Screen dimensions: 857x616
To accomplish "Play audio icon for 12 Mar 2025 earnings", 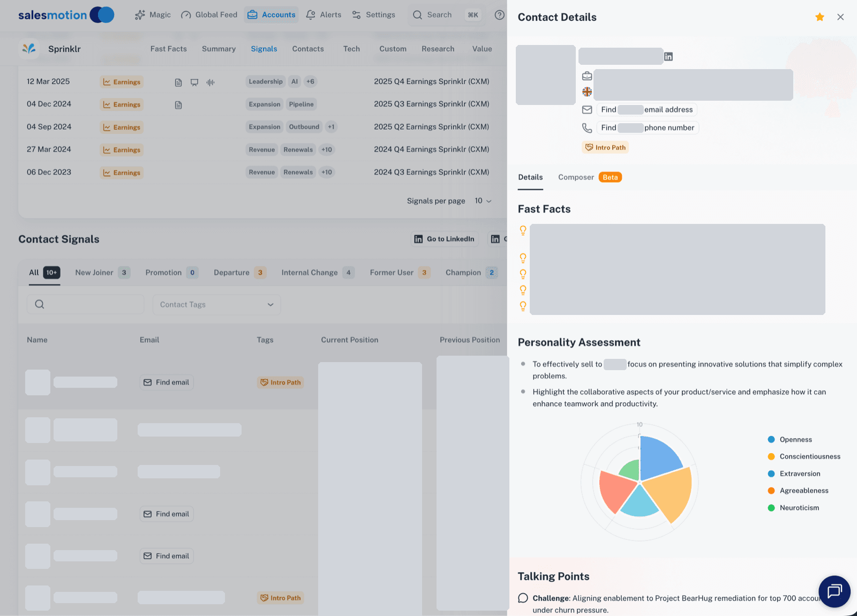I will tap(211, 82).
